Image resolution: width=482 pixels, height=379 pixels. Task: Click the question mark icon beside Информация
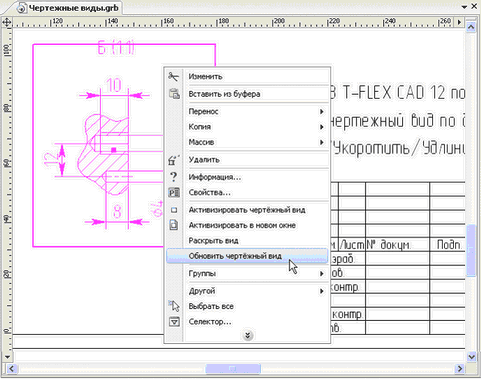[x=174, y=177]
